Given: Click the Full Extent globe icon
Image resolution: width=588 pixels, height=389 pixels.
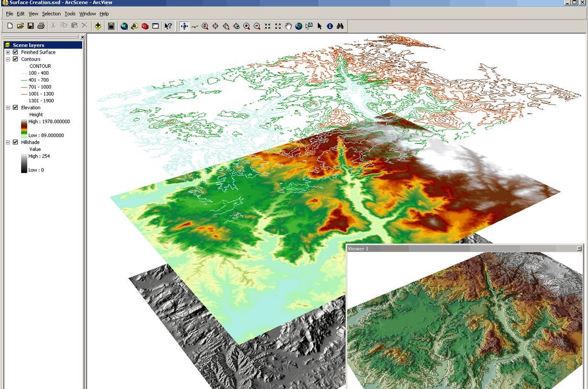Looking at the screenshot, I should [x=298, y=26].
